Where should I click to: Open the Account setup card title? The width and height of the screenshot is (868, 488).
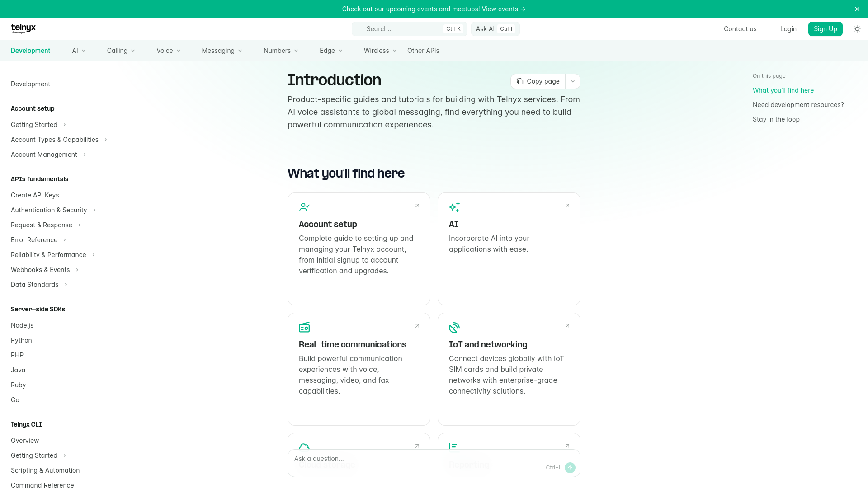328,225
